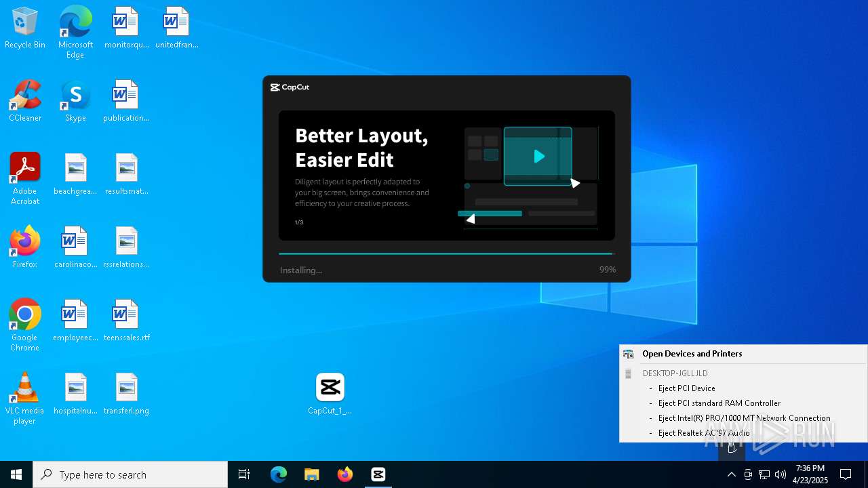The height and width of the screenshot is (488, 868).
Task: Open Task View from taskbar
Action: pyautogui.click(x=244, y=474)
